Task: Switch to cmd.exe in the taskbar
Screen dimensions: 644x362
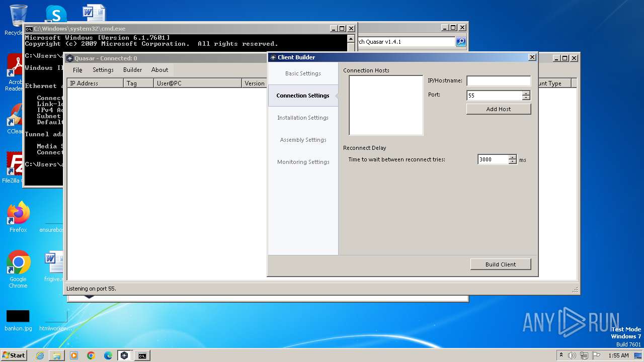Action: 142,355
